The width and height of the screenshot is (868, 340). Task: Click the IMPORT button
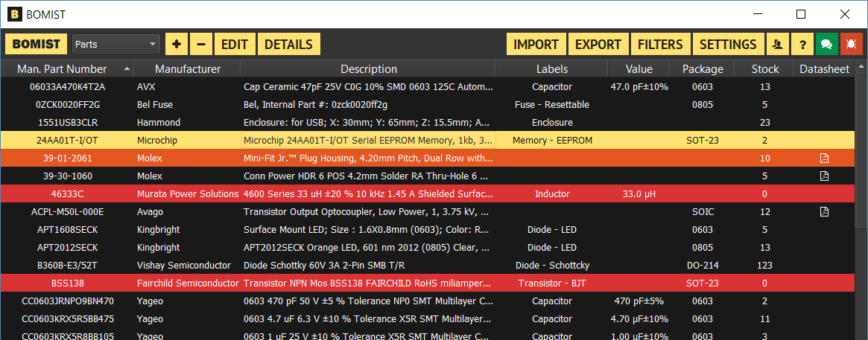[536, 44]
